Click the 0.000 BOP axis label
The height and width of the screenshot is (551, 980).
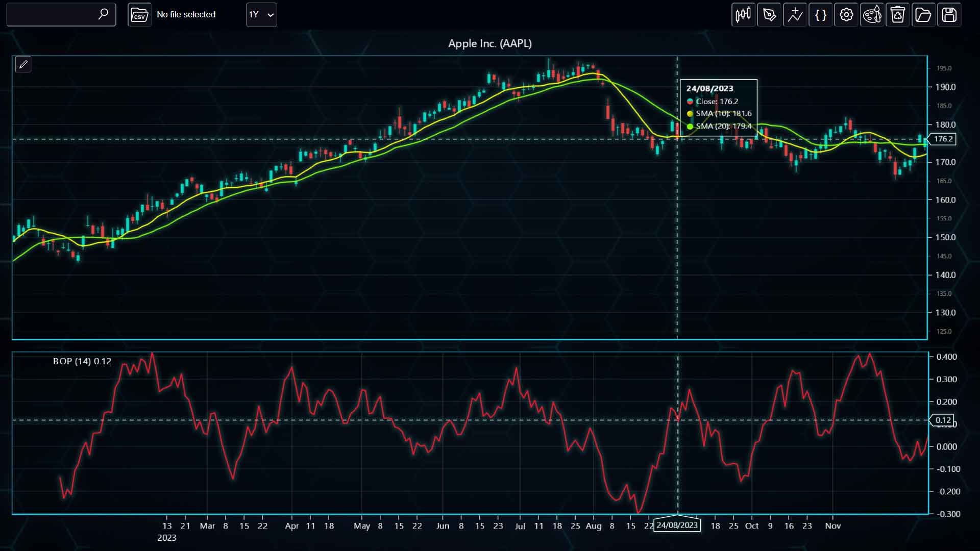coord(946,447)
